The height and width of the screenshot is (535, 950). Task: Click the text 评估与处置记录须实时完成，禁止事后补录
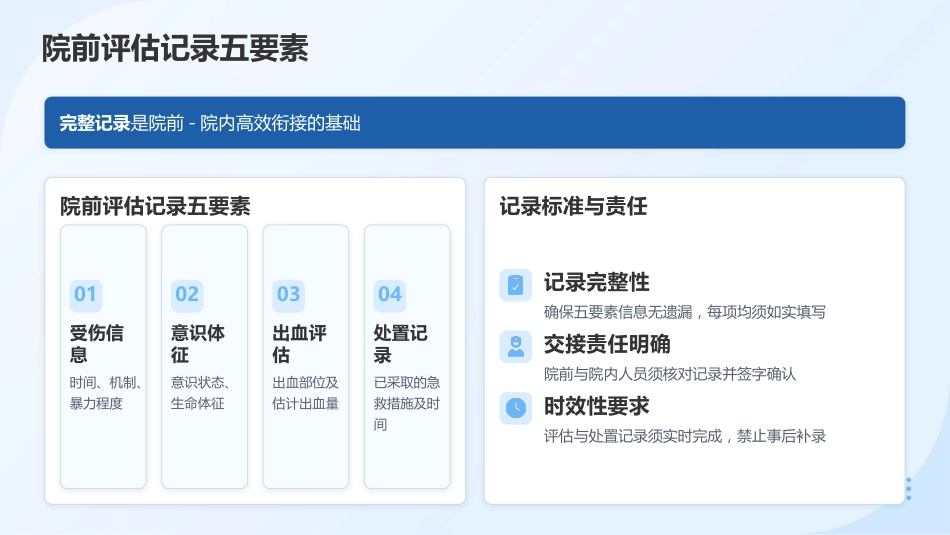pos(685,436)
